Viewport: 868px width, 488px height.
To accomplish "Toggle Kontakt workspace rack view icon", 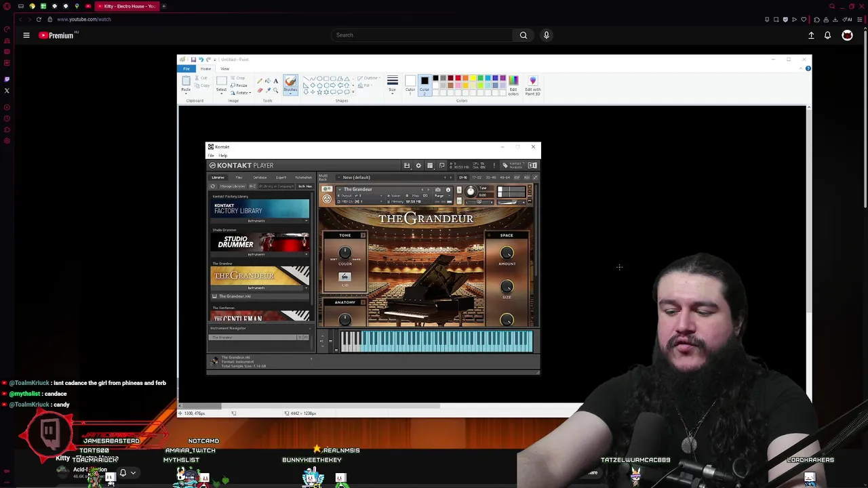I will click(x=430, y=165).
